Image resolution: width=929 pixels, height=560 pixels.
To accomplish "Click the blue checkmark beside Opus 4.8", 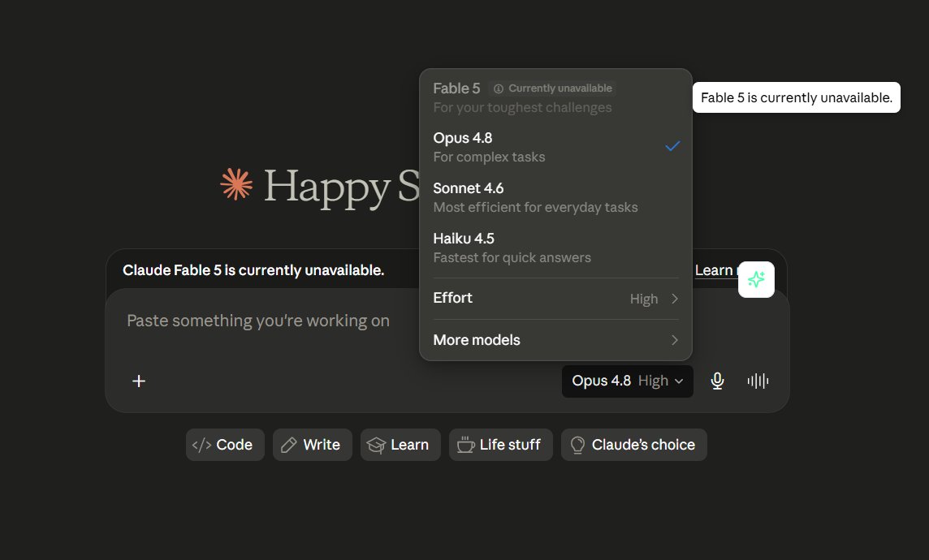I will tap(672, 146).
